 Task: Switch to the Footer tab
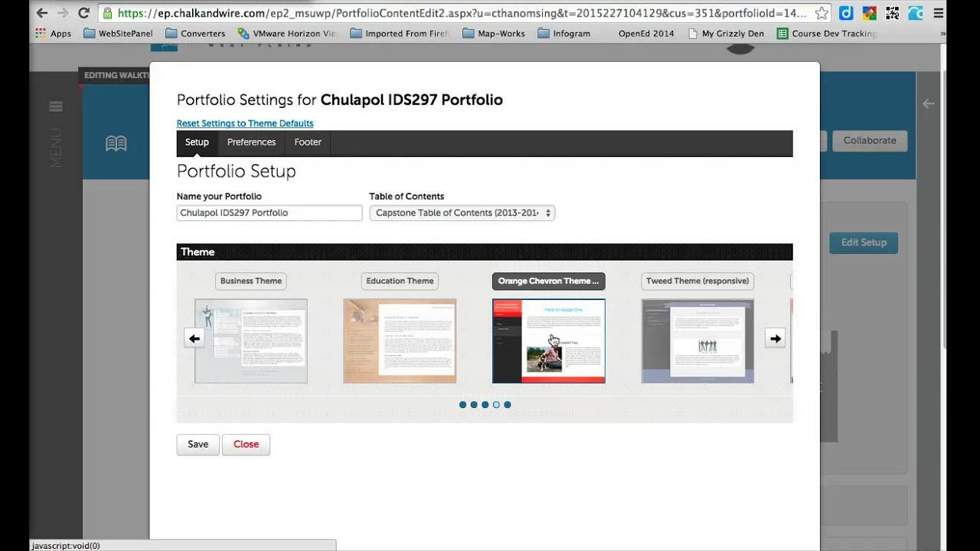click(308, 142)
